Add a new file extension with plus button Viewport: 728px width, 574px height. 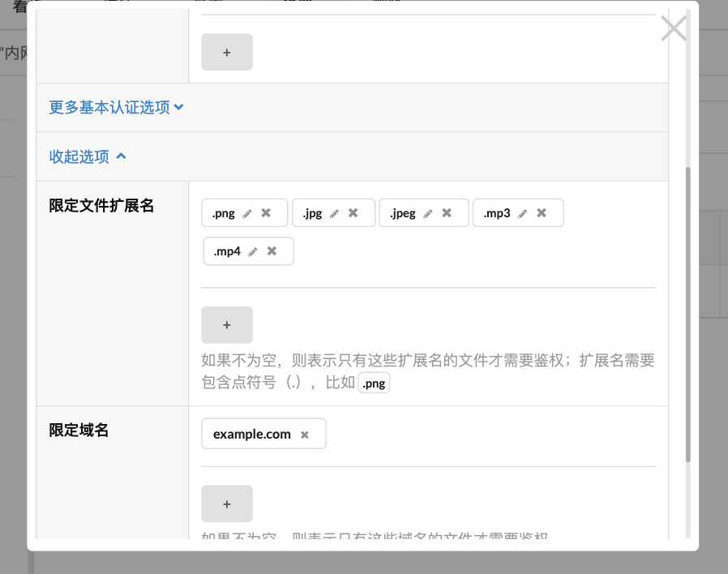click(x=226, y=324)
